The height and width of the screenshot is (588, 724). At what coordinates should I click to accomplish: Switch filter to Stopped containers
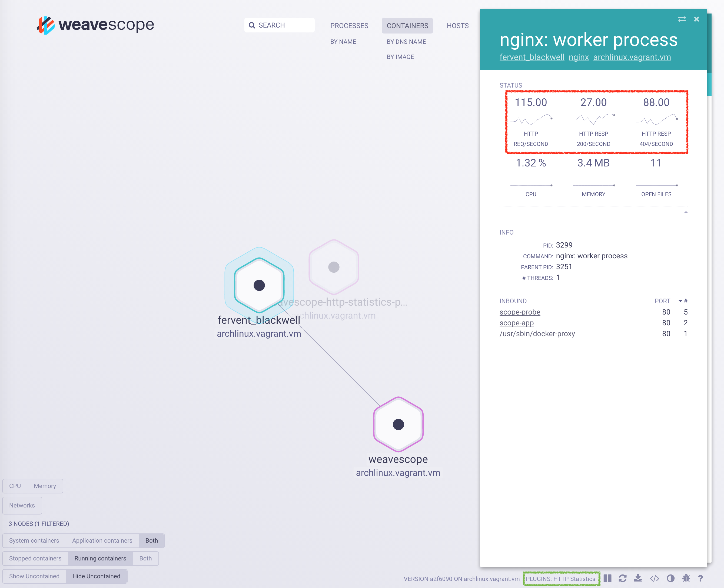tap(35, 558)
